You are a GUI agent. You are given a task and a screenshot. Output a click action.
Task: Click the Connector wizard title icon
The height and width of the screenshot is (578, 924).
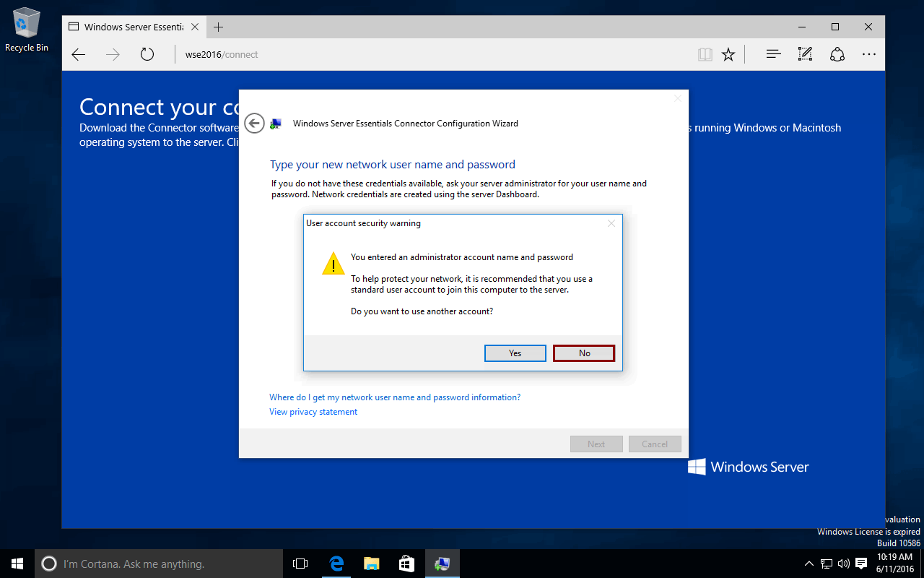coord(276,124)
